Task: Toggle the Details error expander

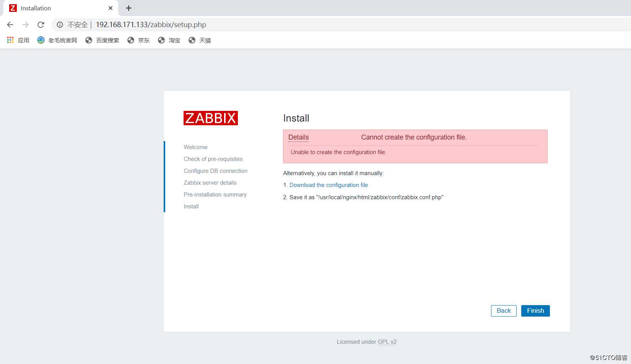Action: (x=298, y=137)
